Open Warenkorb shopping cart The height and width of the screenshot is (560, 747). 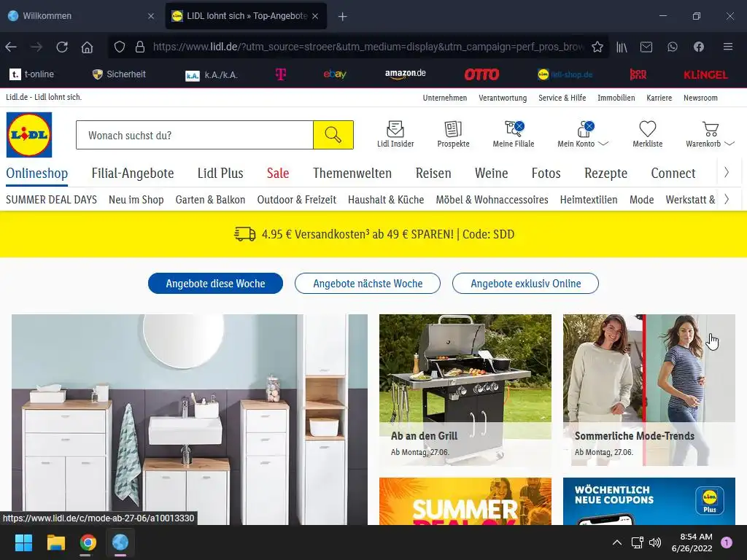pyautogui.click(x=704, y=134)
